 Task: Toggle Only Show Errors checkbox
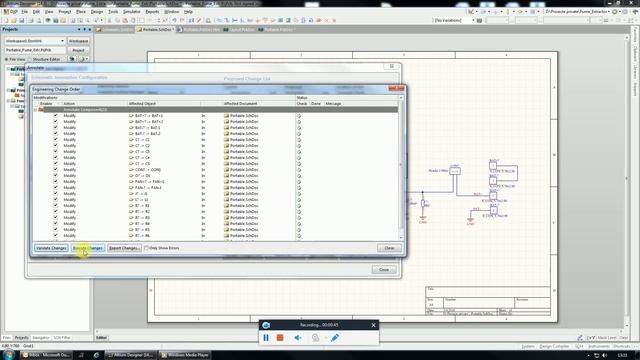[146, 248]
